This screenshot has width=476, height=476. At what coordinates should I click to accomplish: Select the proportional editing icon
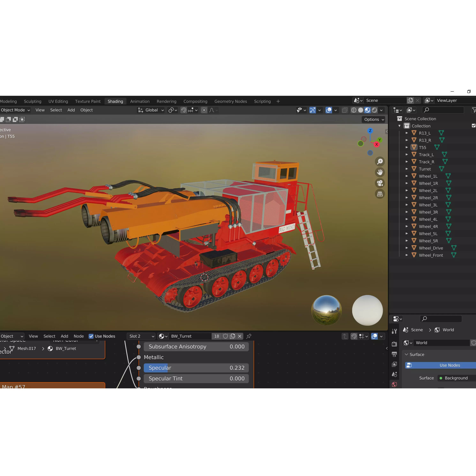204,110
